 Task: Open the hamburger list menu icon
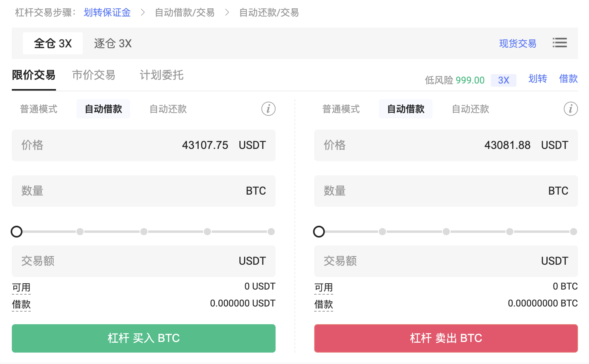click(x=559, y=43)
